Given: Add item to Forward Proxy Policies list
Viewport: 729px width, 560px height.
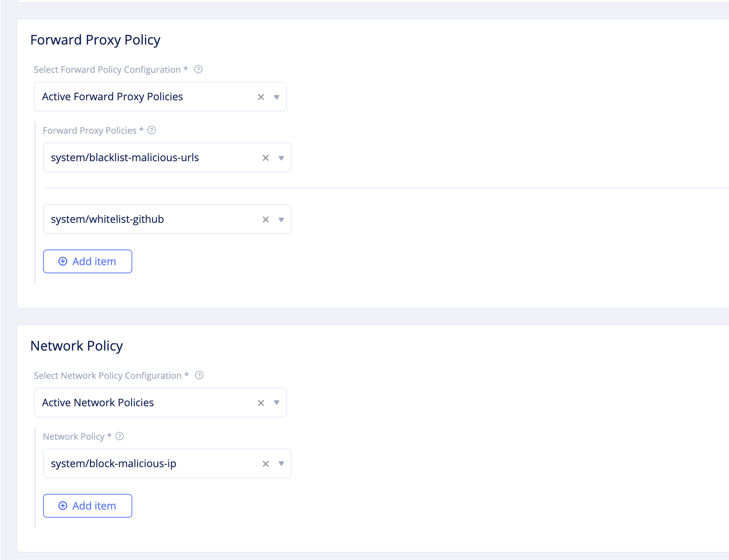Looking at the screenshot, I should pos(88,261).
